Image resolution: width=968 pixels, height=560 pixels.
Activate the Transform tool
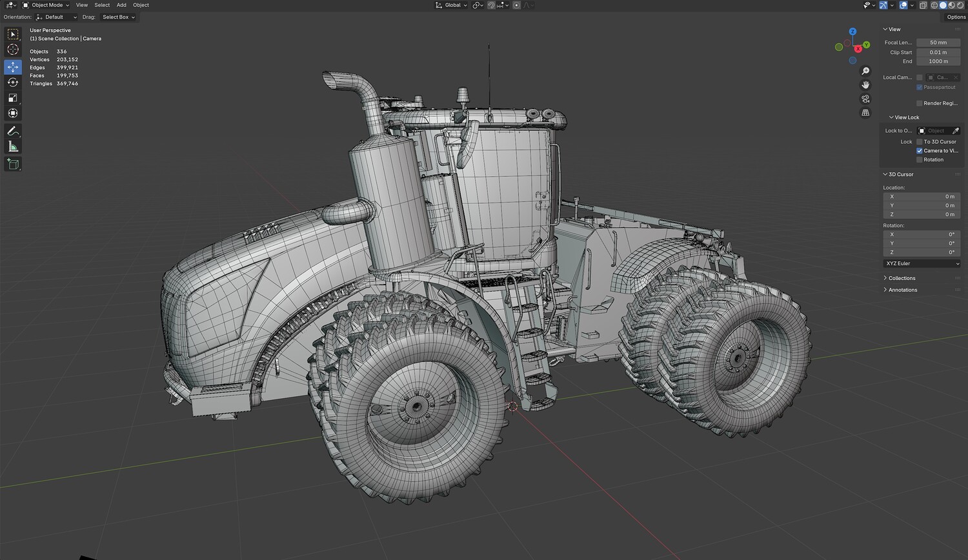(13, 113)
